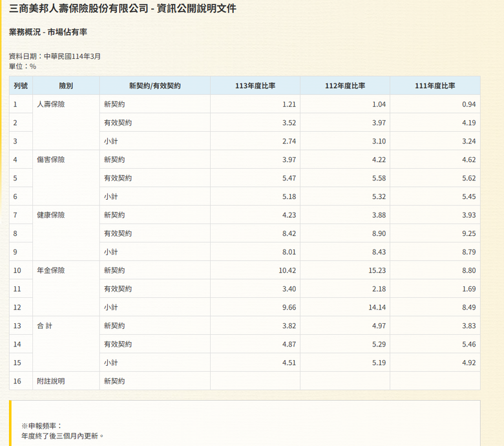The image size is (504, 446).
Task: Click value 9.66 in row 12
Action: tap(289, 307)
